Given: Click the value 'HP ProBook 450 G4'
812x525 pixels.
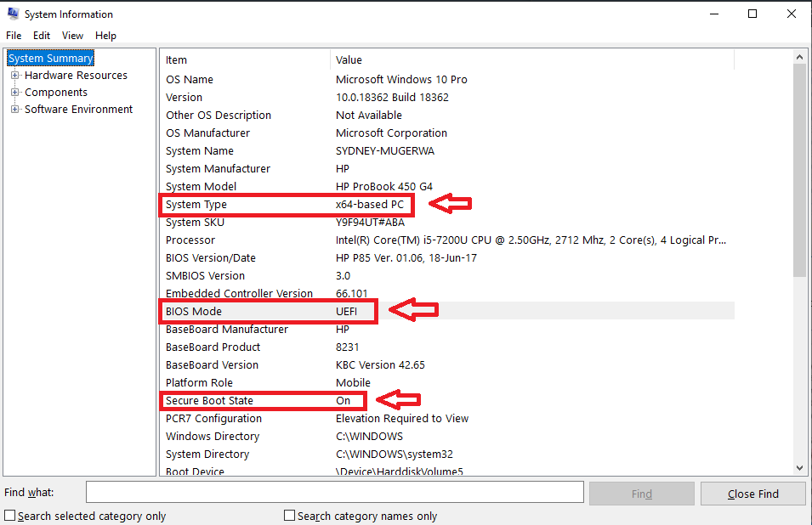Looking at the screenshot, I should tap(383, 187).
